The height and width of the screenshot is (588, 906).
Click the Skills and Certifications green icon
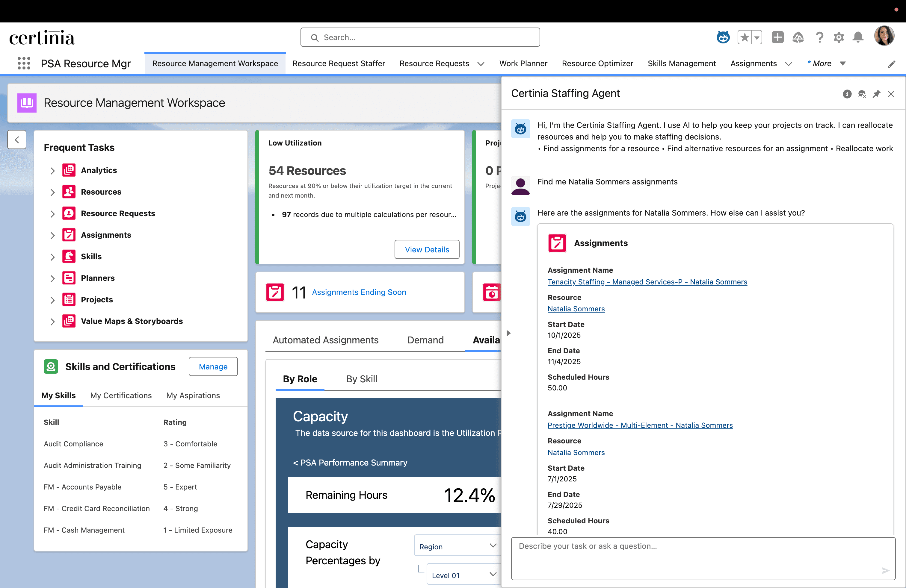(51, 366)
